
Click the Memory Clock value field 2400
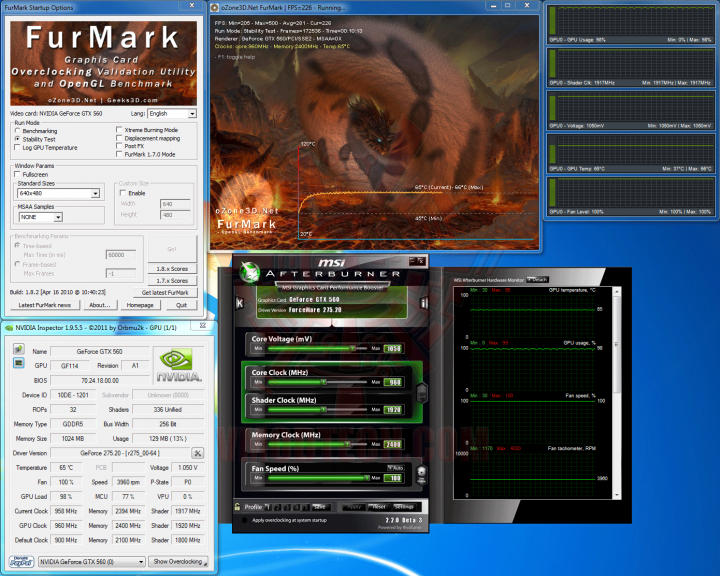point(393,444)
